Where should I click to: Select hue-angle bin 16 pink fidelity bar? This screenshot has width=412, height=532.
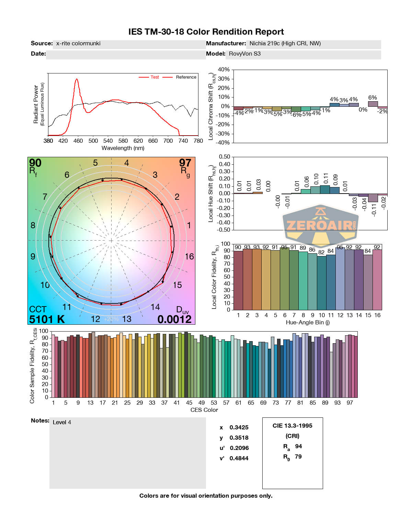377,279
